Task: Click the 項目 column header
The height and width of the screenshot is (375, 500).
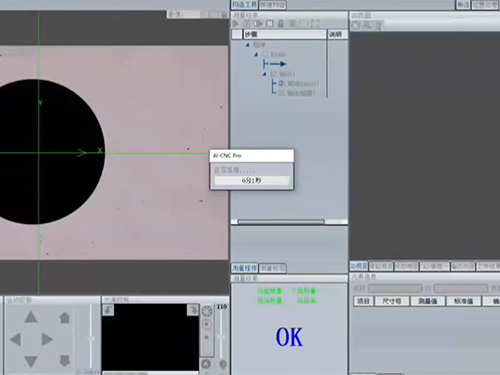Action: 363,301
